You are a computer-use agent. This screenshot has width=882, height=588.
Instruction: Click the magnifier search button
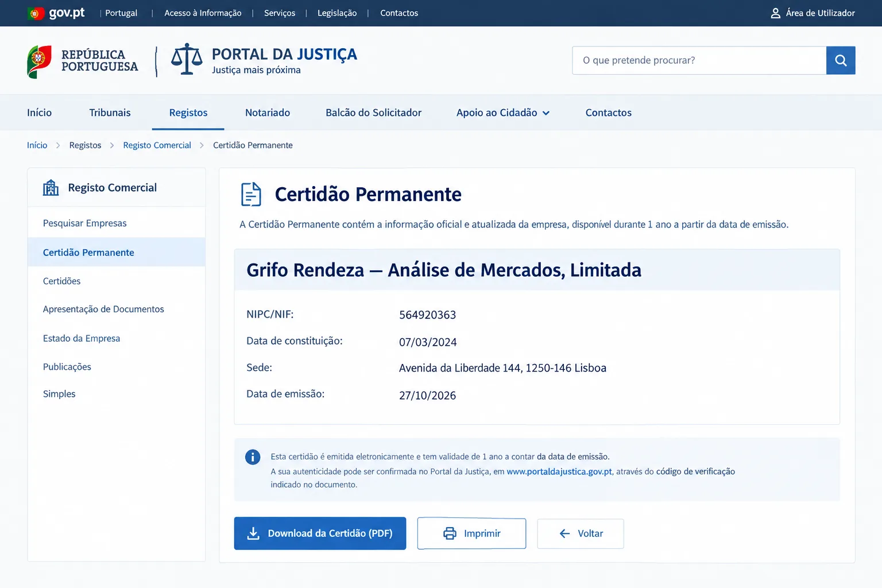[841, 60]
